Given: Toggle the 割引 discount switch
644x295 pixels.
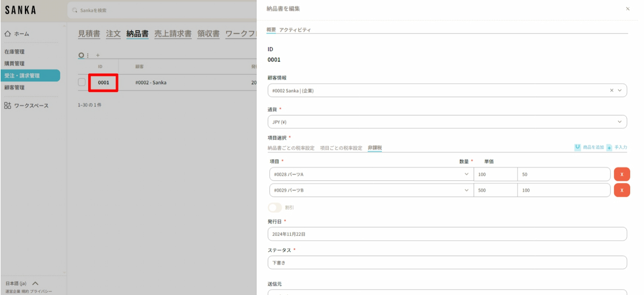Looking at the screenshot, I should (275, 208).
